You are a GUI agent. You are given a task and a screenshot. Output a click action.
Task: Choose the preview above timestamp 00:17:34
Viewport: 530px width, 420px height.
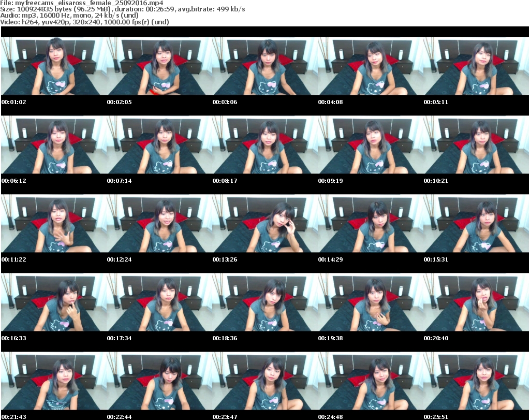(x=159, y=302)
